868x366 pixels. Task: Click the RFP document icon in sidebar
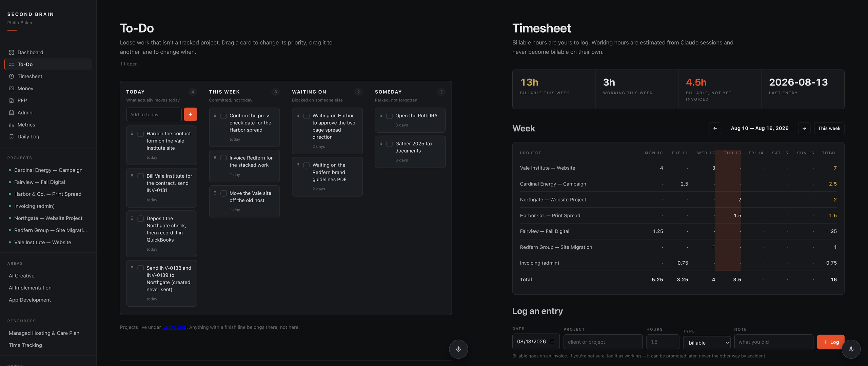[x=12, y=100]
